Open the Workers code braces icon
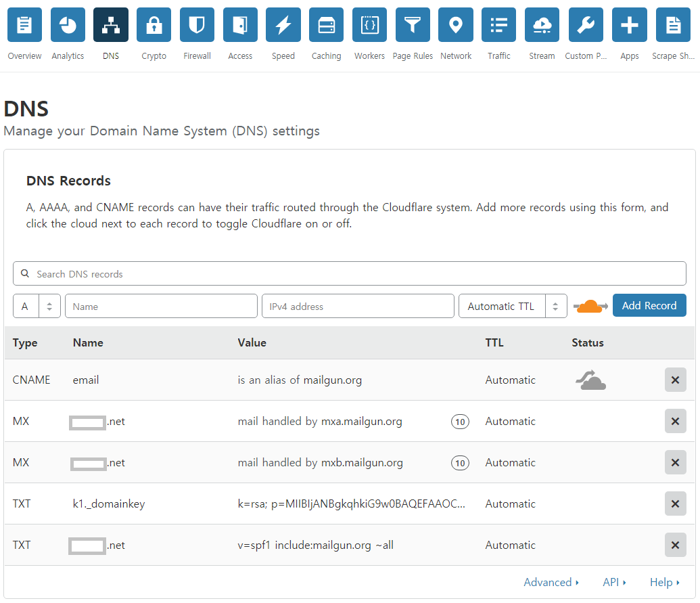The height and width of the screenshot is (603, 700). 370,24
